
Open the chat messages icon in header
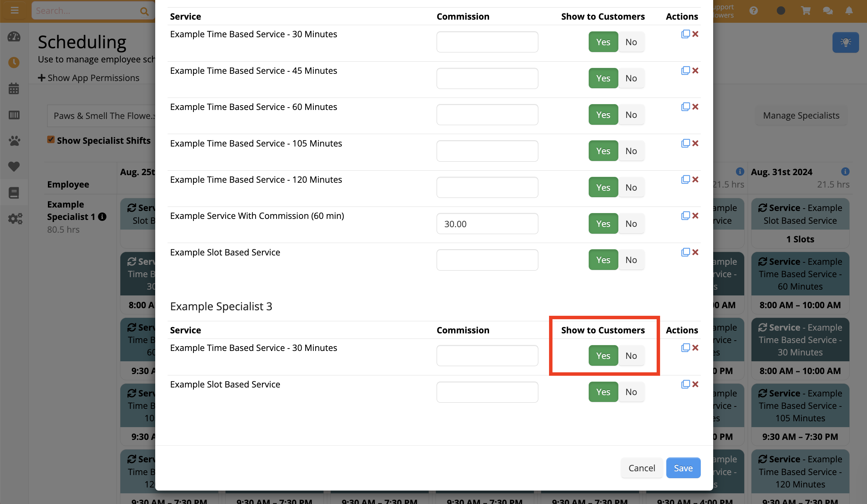(828, 11)
